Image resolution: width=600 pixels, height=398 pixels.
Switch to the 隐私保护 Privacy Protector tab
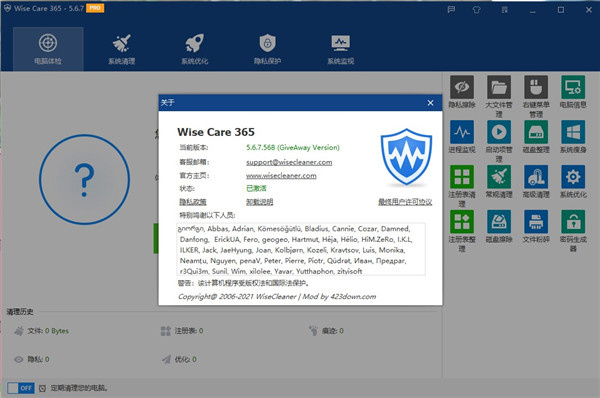(267, 49)
